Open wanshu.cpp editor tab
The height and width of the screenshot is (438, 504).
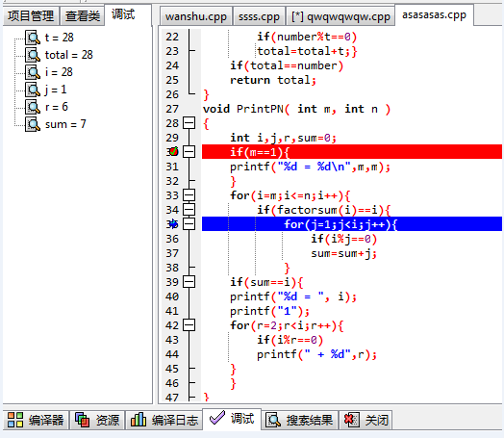[x=196, y=16]
